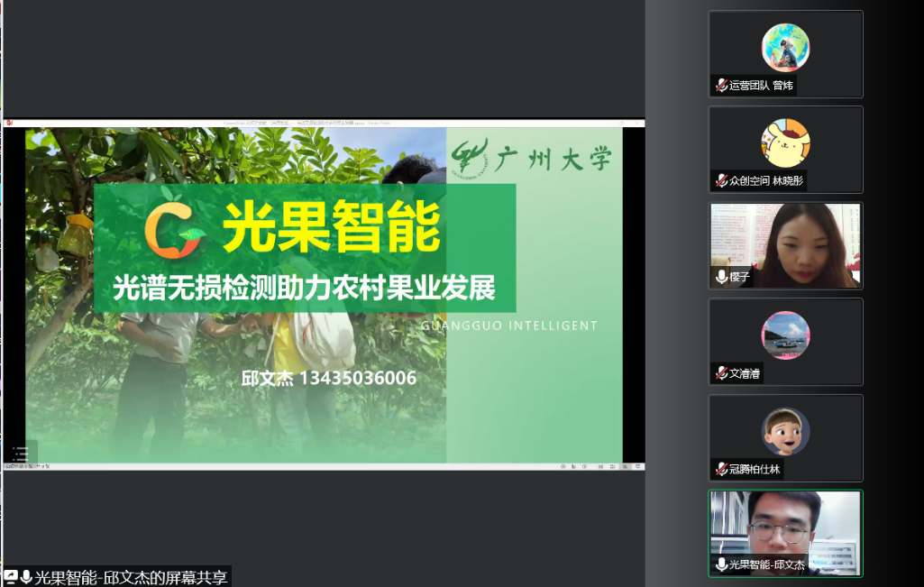Click the yellow cartoon dog avatar of 林晓彤
Image resolution: width=924 pixels, height=587 pixels.
point(785,142)
